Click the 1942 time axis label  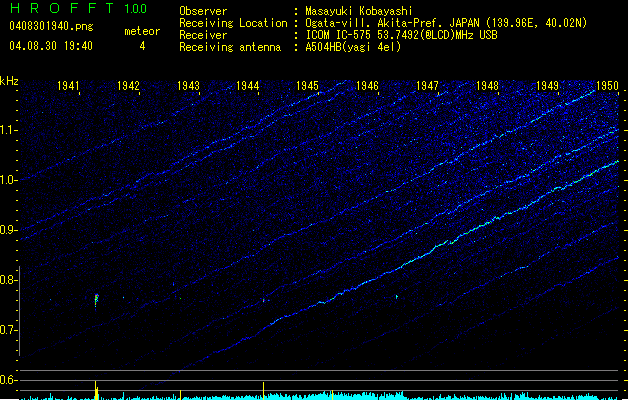pyautogui.click(x=128, y=86)
